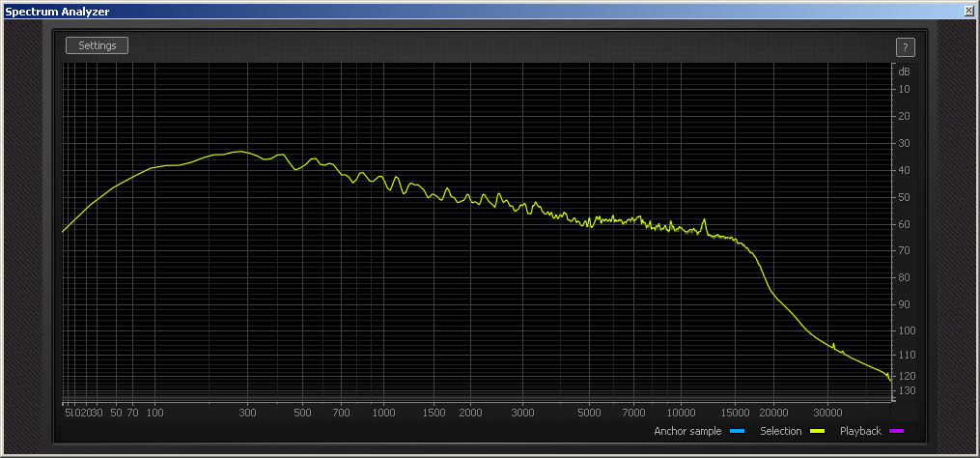Click the Spectrum Analyzer title bar text
The width and height of the screenshot is (980, 458).
point(57,11)
